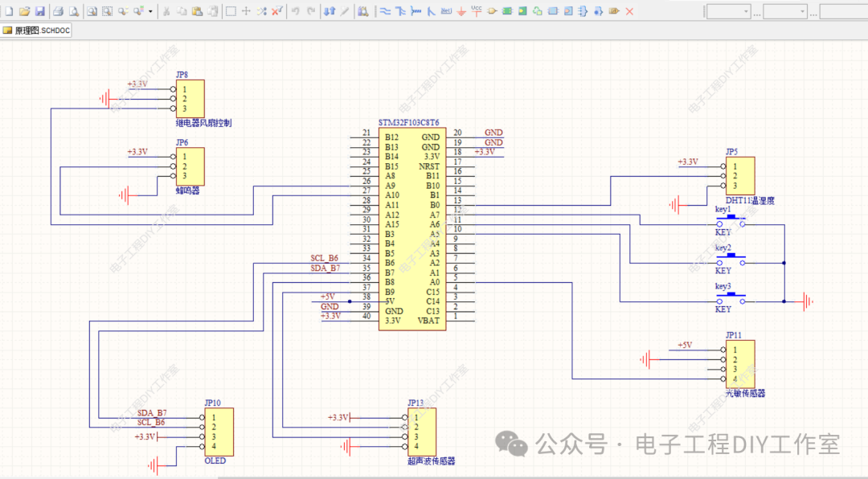Select the JP11 light sensor connector
Screen dimensions: 868x479
coord(740,364)
